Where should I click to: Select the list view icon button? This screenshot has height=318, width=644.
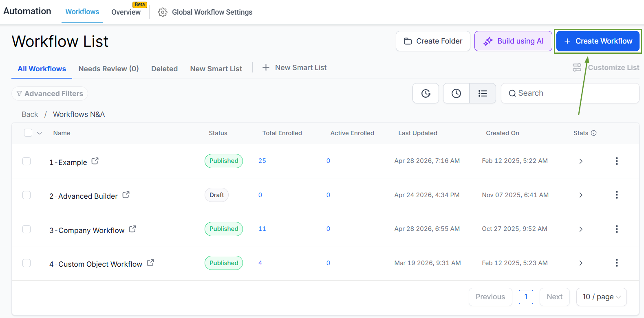click(483, 93)
